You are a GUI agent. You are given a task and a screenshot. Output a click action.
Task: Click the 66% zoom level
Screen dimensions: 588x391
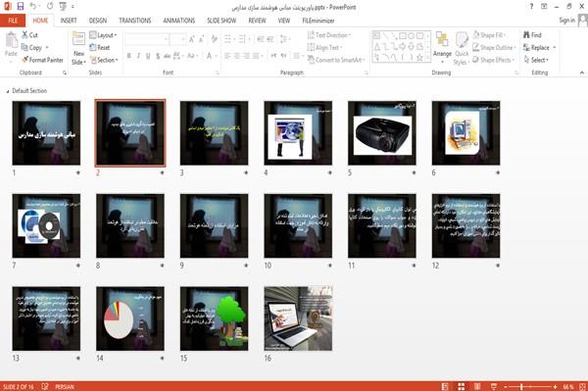point(568,386)
